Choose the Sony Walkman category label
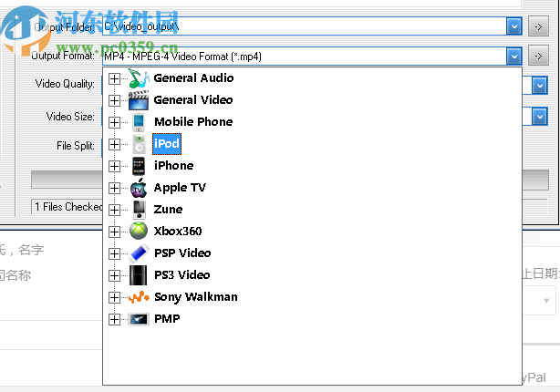The height and width of the screenshot is (392, 560). click(196, 297)
